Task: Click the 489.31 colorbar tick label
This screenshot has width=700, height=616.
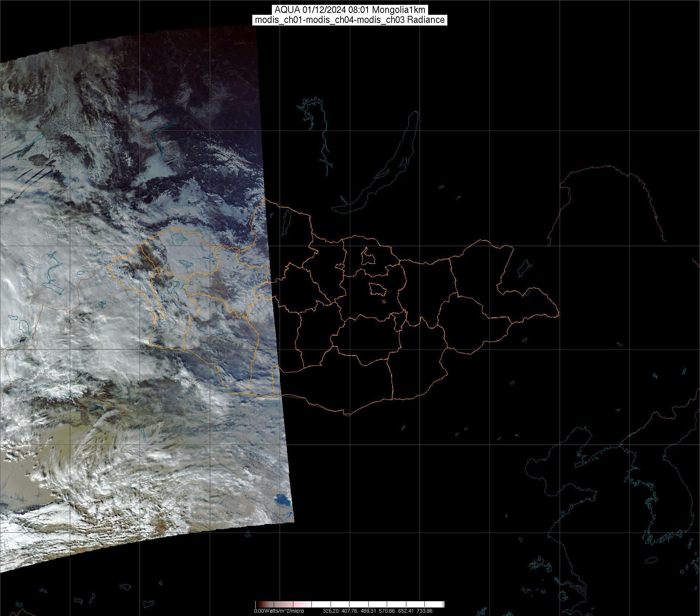Action: point(368,611)
